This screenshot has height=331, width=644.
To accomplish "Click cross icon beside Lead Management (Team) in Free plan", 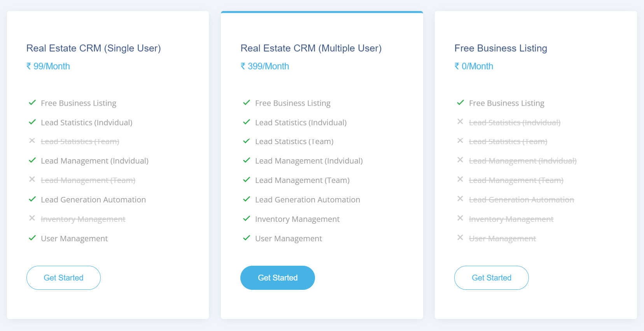I will 460,179.
